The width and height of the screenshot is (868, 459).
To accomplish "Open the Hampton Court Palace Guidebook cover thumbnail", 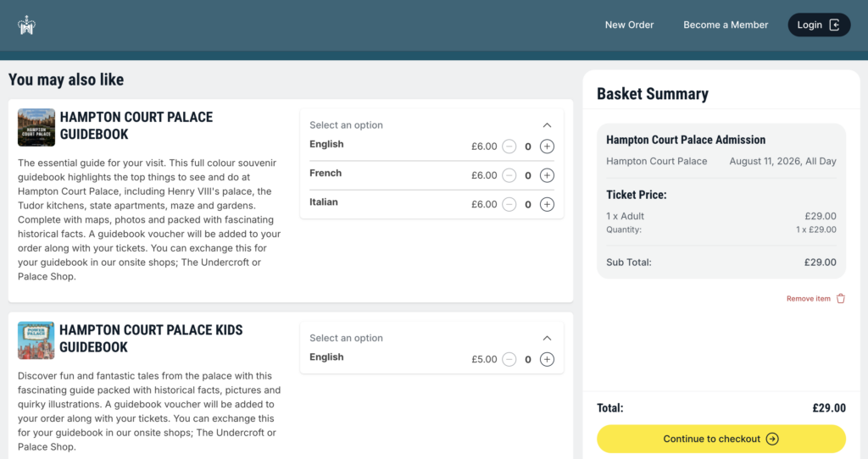I will pyautogui.click(x=36, y=127).
